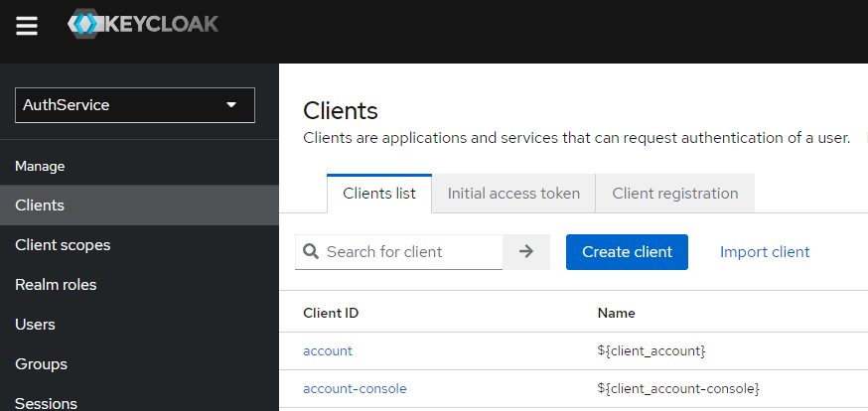Open the AuthService realm dropdown

(135, 105)
